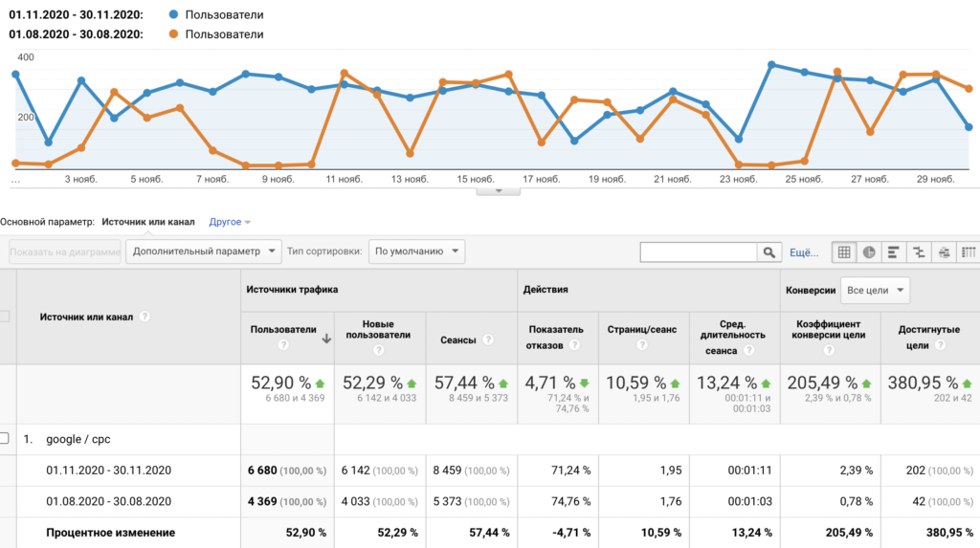
Task: Switch to the pie chart percentage view
Action: click(x=869, y=252)
